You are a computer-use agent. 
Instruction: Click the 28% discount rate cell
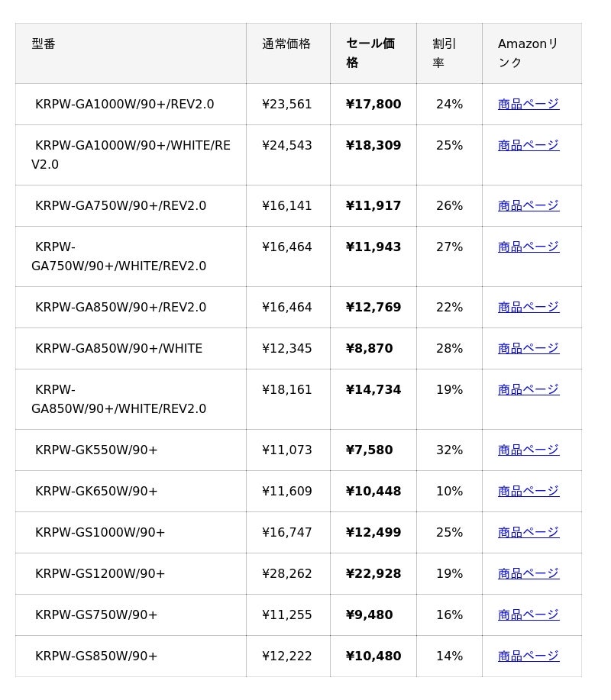(x=449, y=348)
